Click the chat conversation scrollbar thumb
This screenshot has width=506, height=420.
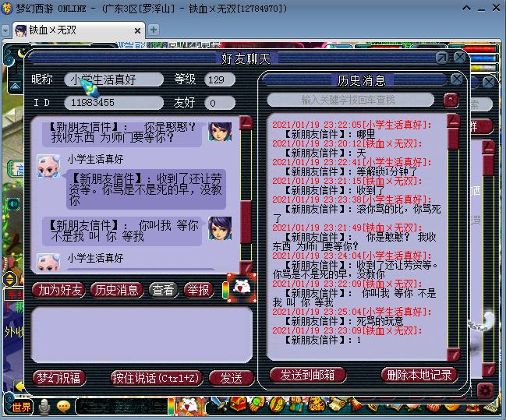(x=246, y=221)
